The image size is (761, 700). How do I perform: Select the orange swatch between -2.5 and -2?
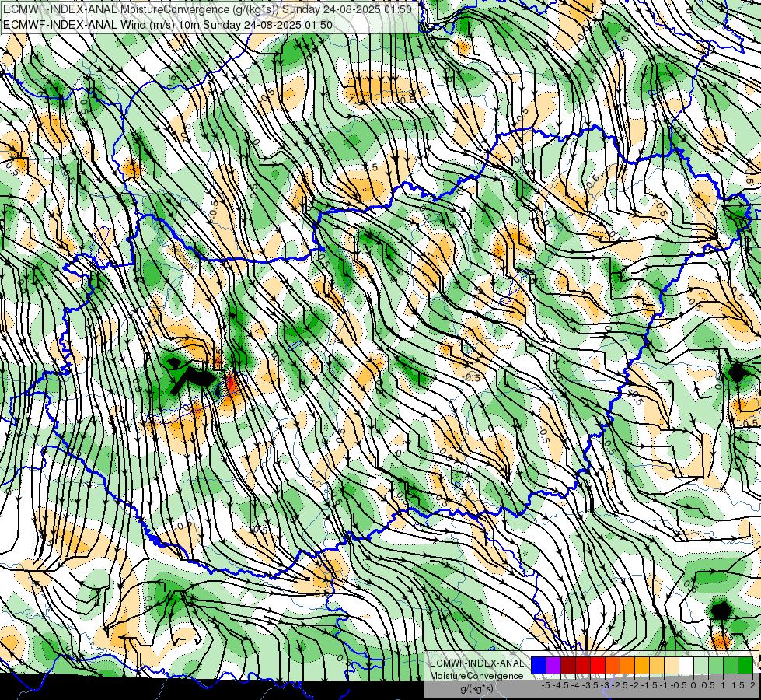click(627, 666)
